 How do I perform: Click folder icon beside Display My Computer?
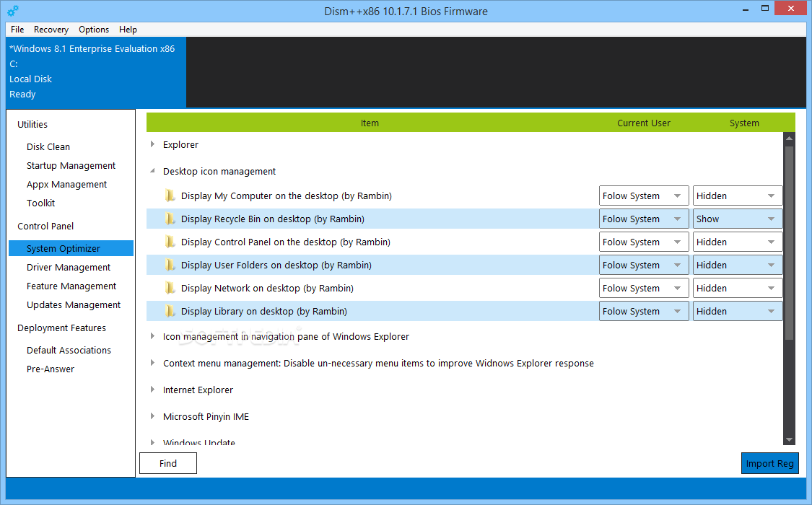click(170, 196)
